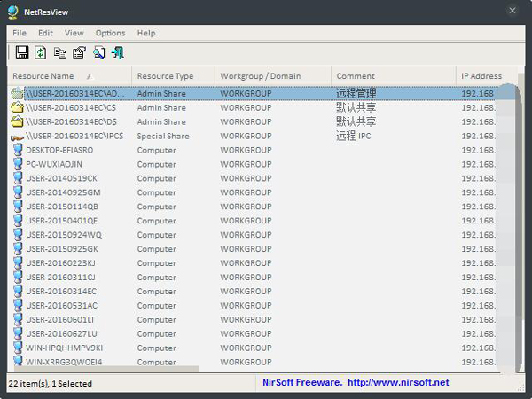Click the share icon of the ADMIN$ row
532x399 pixels.
(x=17, y=93)
